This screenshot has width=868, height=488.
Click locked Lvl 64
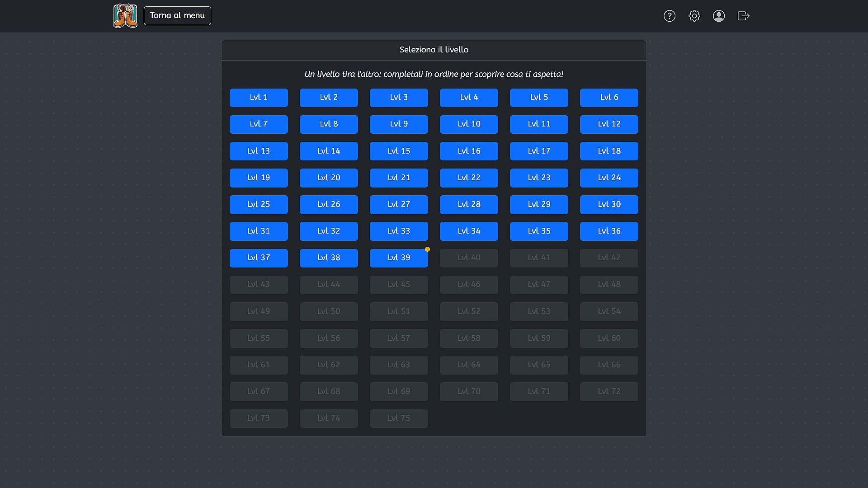pyautogui.click(x=469, y=365)
